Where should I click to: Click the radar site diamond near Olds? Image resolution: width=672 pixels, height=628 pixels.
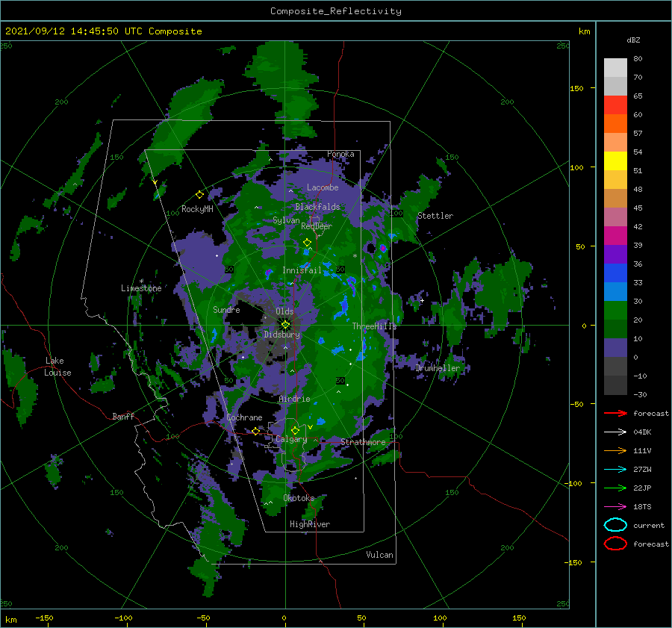(285, 325)
